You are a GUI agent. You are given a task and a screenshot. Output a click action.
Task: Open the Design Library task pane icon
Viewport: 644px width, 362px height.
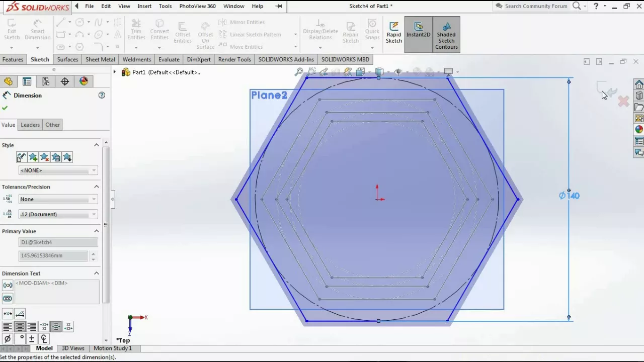639,96
